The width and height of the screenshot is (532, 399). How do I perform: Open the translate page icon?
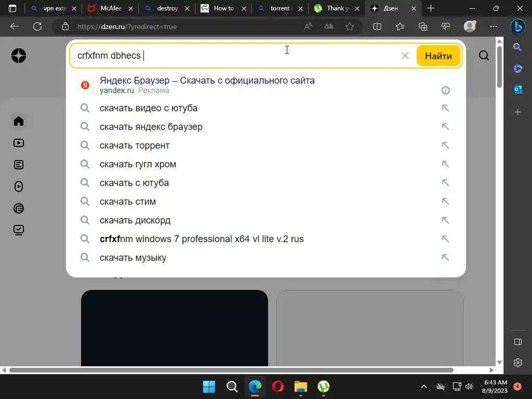(x=329, y=26)
